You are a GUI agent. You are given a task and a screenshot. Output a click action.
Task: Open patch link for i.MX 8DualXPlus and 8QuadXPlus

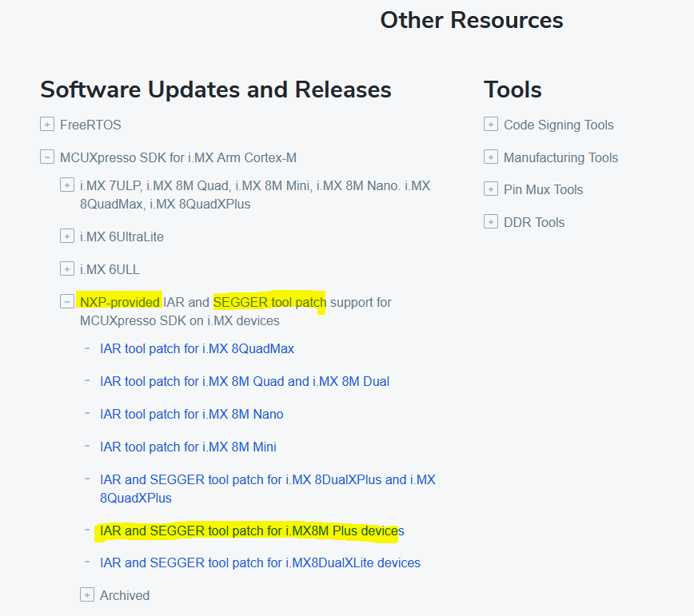coord(267,480)
